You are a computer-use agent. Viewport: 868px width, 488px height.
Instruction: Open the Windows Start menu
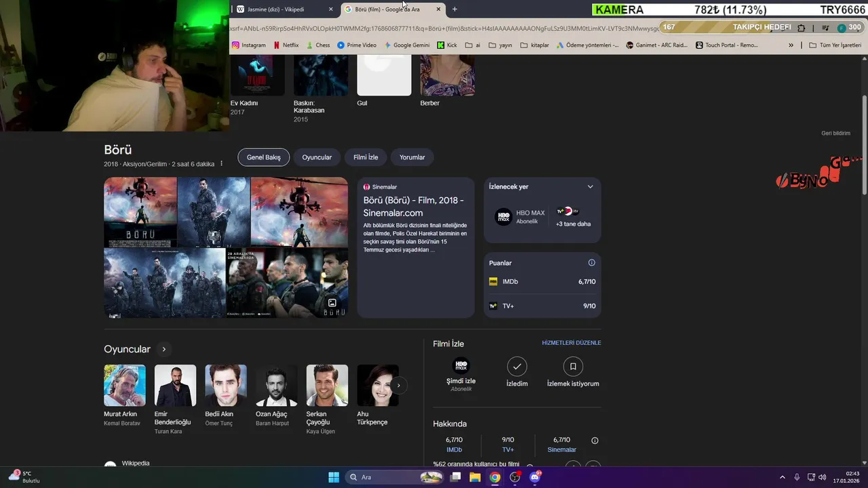click(x=334, y=477)
